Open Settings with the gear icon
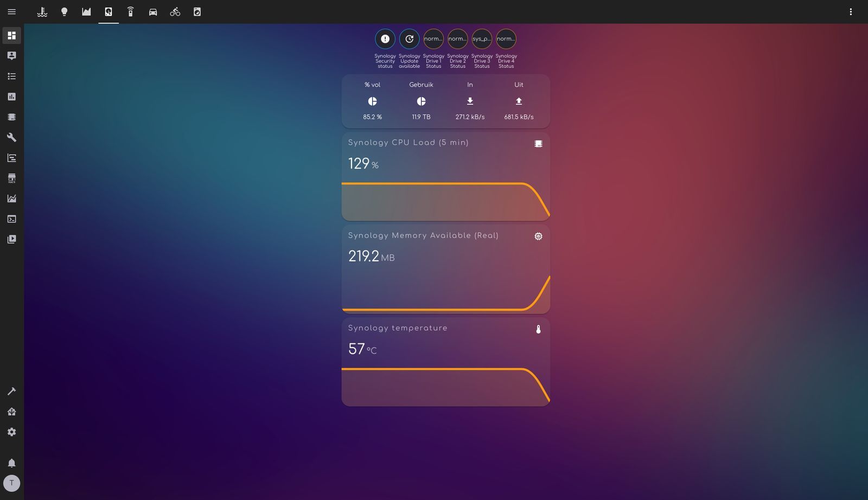 [11, 431]
